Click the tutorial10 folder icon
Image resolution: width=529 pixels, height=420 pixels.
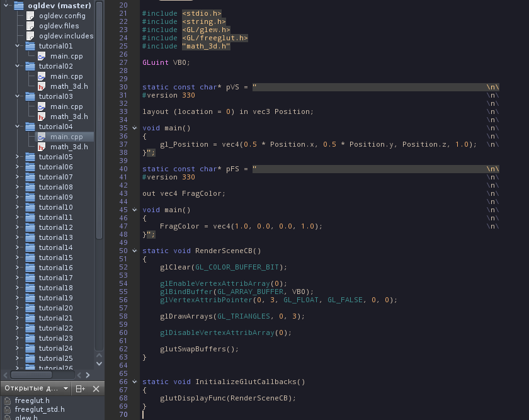click(x=30, y=207)
